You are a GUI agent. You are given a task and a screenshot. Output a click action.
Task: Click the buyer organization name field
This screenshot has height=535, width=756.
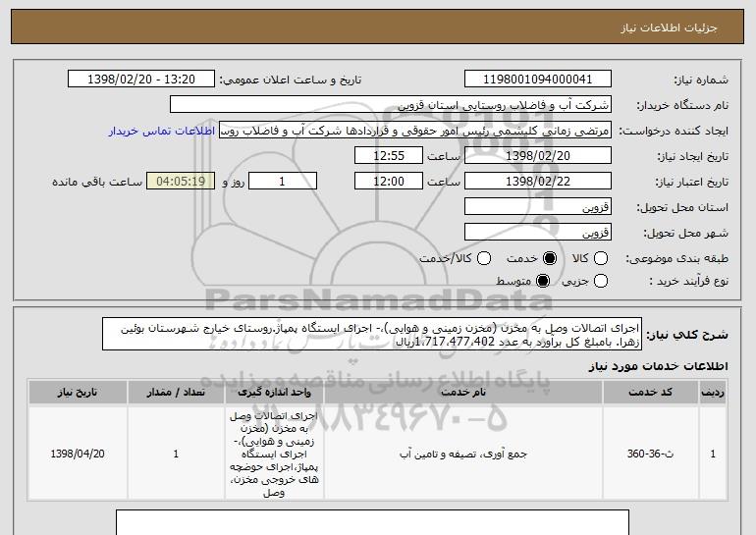(x=391, y=105)
